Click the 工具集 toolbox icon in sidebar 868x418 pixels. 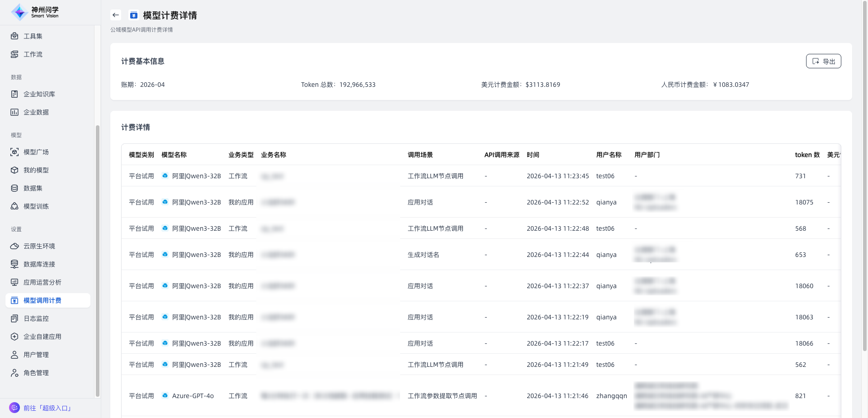14,36
